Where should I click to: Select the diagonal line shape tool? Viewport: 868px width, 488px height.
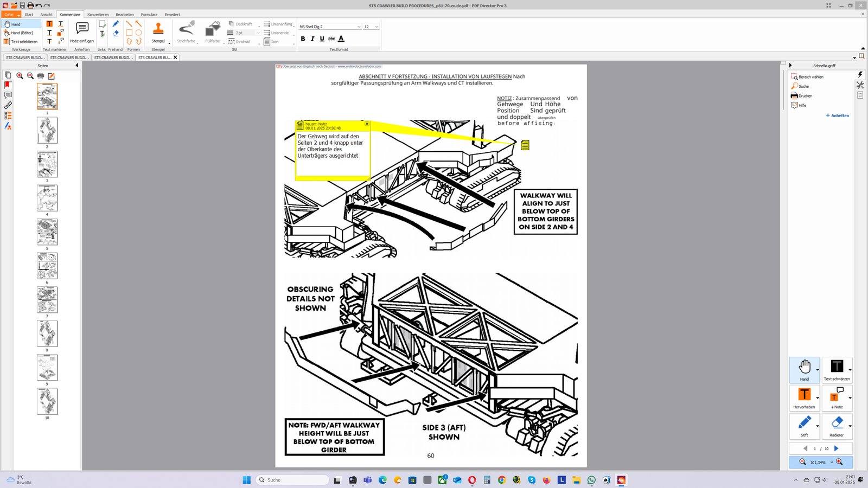click(x=129, y=24)
